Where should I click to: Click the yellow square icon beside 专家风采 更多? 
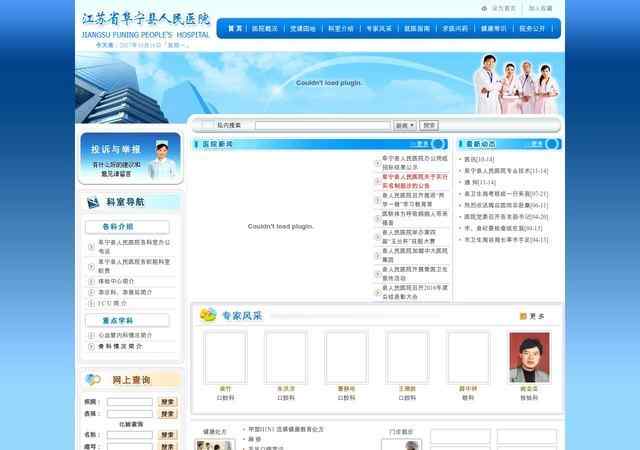click(523, 316)
